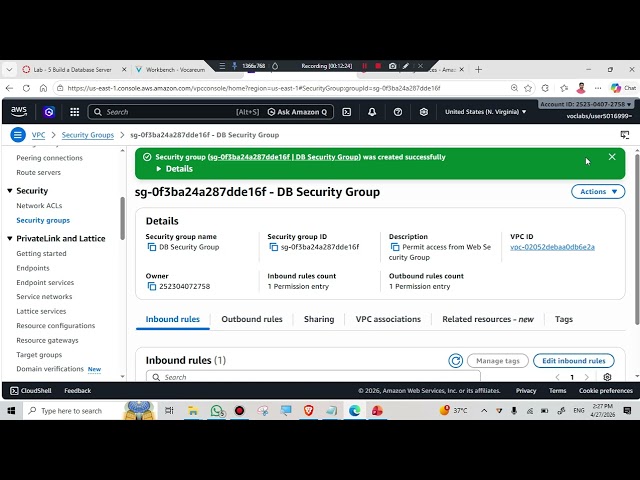This screenshot has width=640, height=480.
Task: Copy the description text
Action: [395, 247]
